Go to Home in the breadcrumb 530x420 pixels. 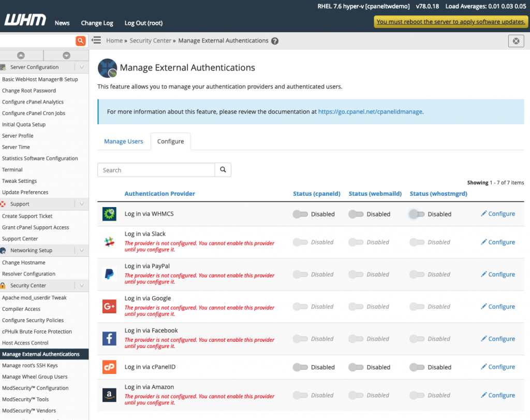(x=114, y=40)
